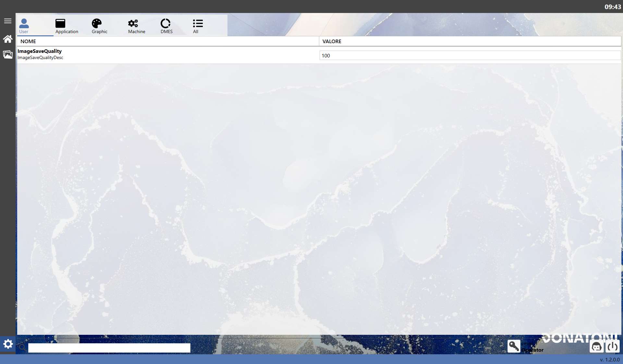Click the settings search box

[109, 348]
